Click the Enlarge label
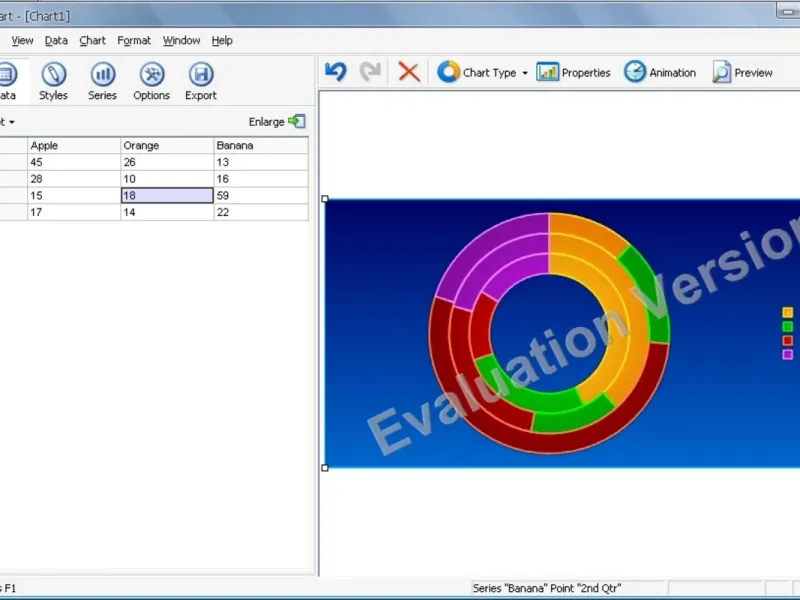The height and width of the screenshot is (600, 800). click(x=266, y=122)
